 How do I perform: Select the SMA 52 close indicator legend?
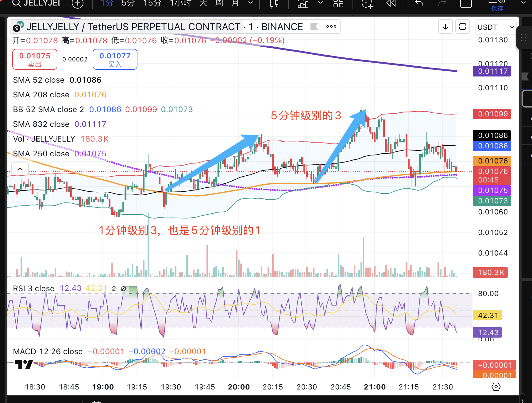(39, 80)
